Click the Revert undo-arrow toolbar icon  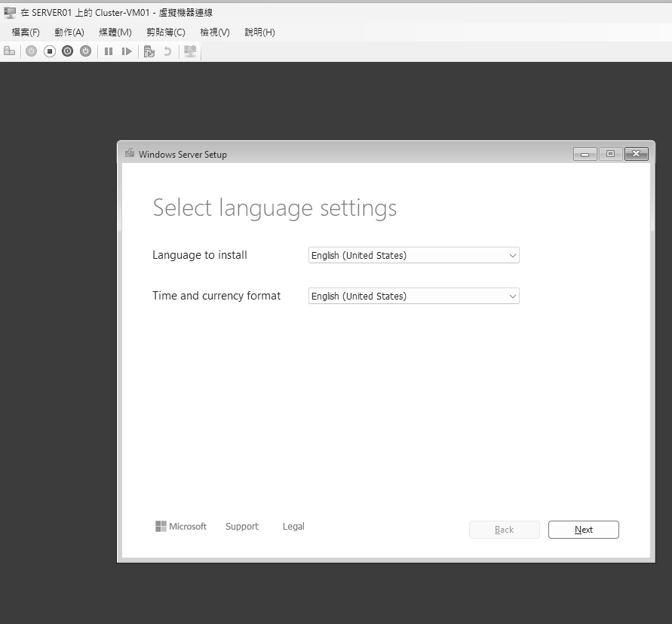167,51
